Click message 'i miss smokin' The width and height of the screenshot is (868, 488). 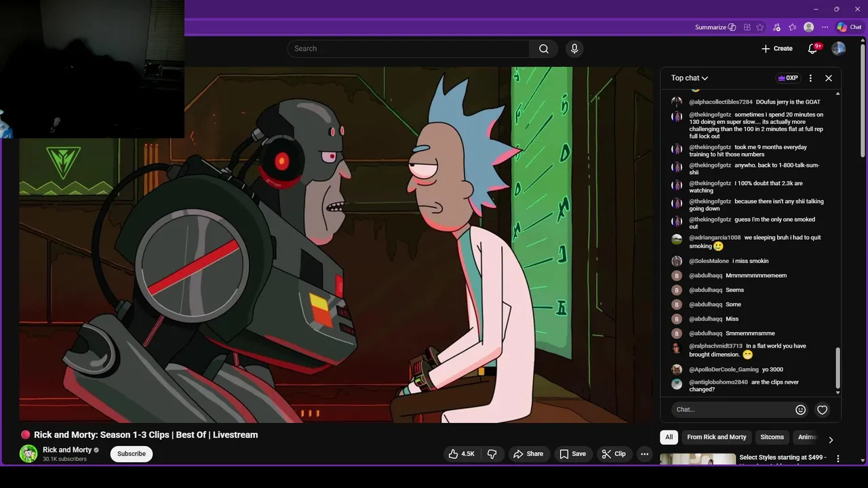tap(750, 261)
